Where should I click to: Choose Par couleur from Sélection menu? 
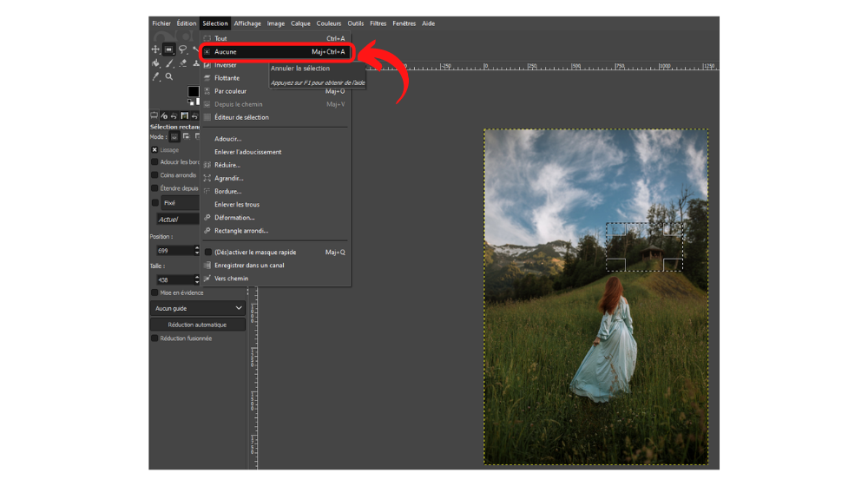point(276,91)
